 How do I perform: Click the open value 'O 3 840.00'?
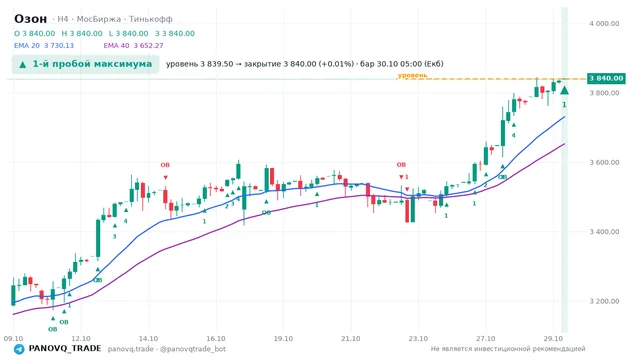tap(34, 33)
